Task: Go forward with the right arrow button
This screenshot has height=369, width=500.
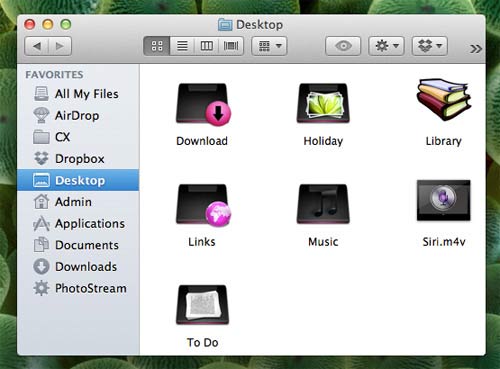Action: (x=60, y=46)
